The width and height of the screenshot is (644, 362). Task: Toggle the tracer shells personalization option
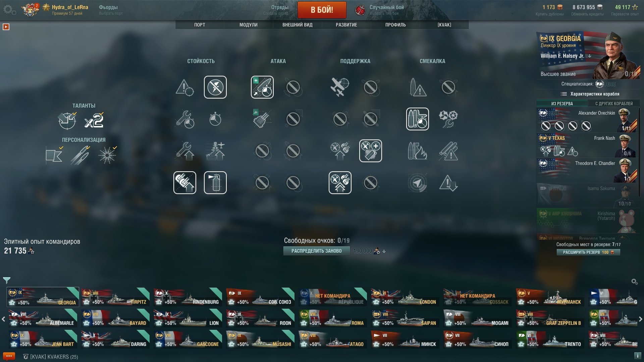pyautogui.click(x=80, y=155)
